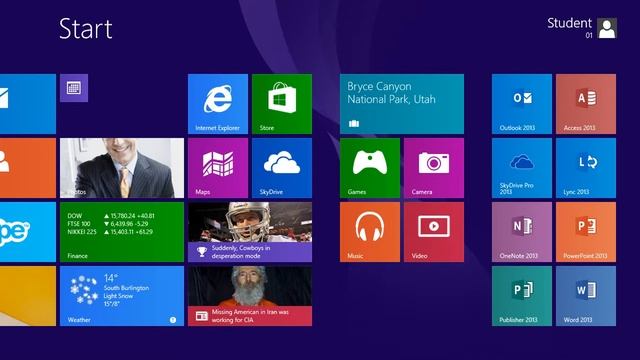Click the weather alert icon on Weather tile
640x360 pixels.
pyautogui.click(x=173, y=320)
